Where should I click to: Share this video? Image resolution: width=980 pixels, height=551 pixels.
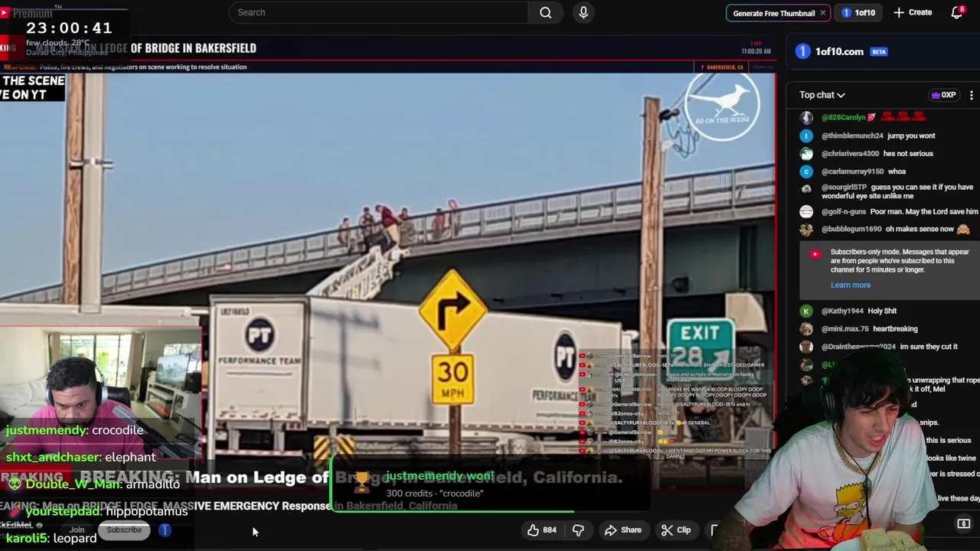(622, 530)
